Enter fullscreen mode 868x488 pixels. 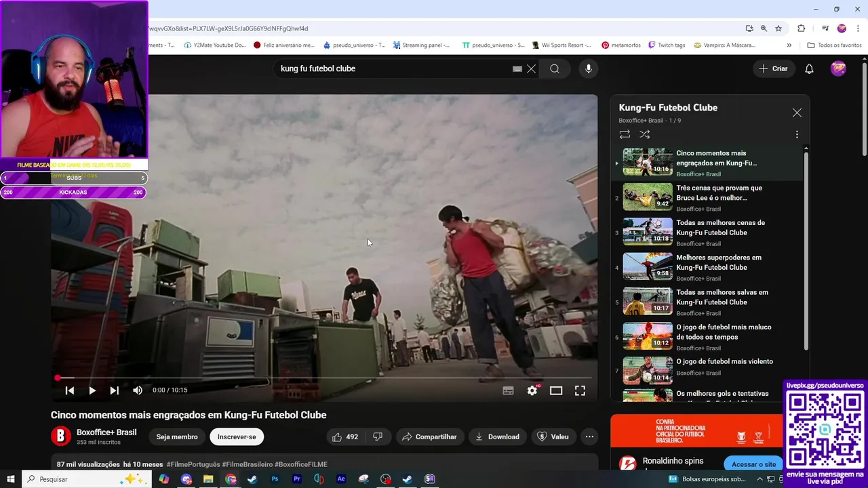click(580, 390)
